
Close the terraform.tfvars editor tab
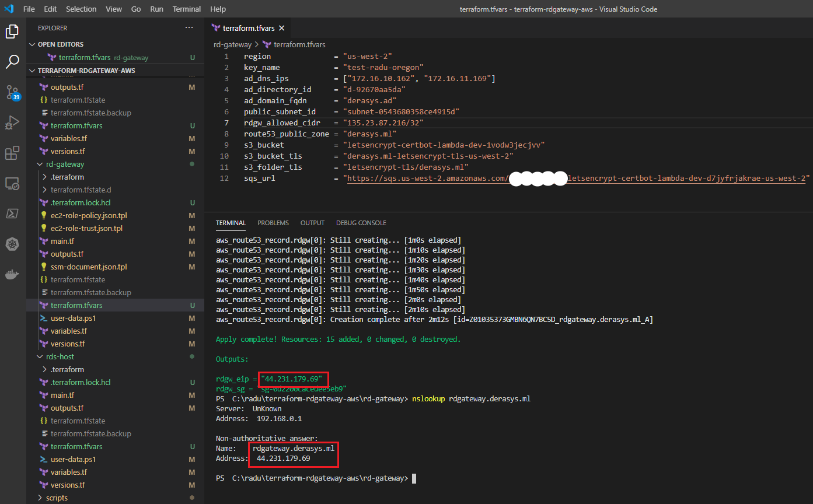coord(282,28)
